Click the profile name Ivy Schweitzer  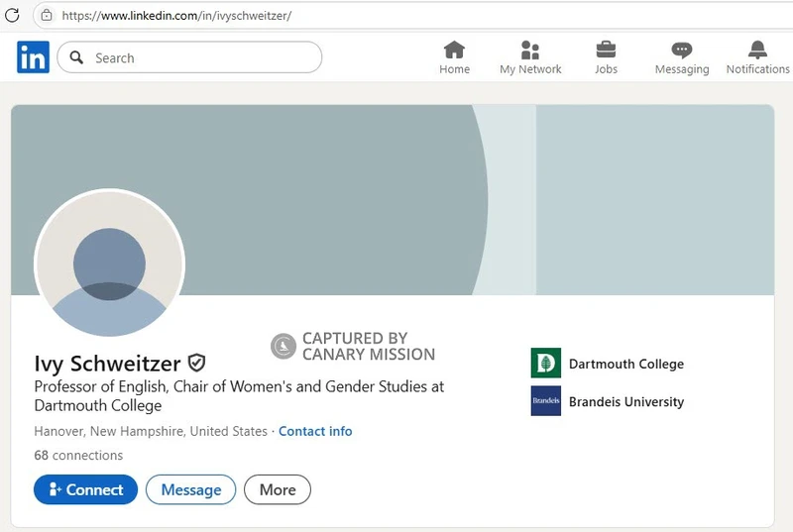click(107, 364)
